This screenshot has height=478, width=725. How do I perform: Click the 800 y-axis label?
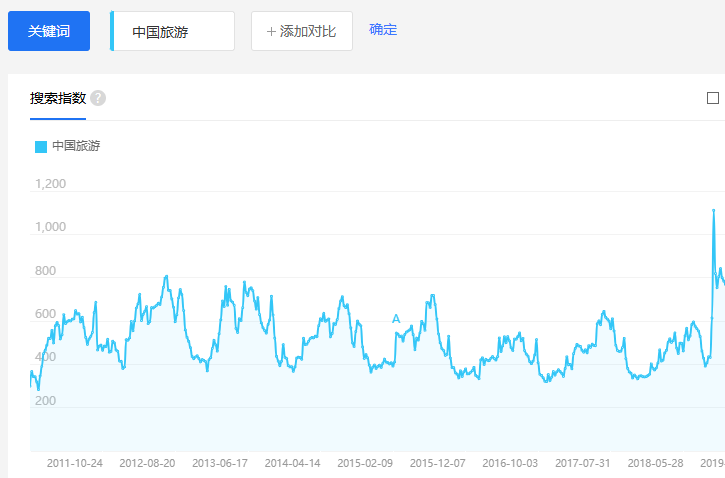45,270
